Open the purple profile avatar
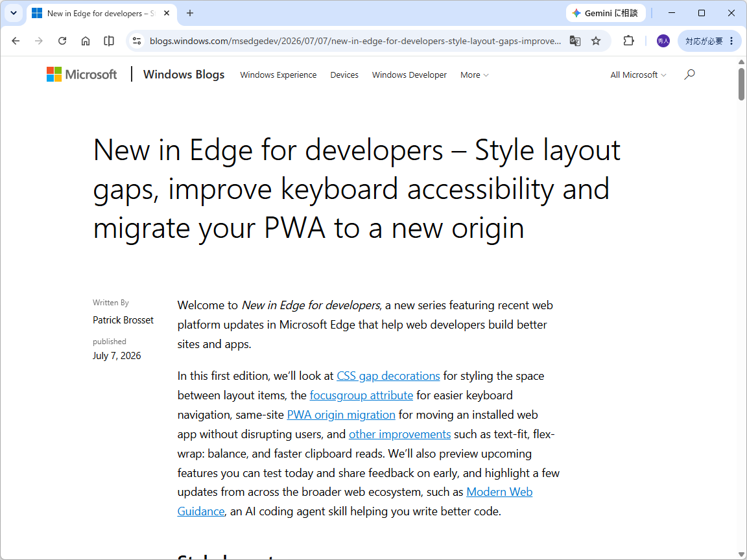This screenshot has width=747, height=560. tap(663, 41)
